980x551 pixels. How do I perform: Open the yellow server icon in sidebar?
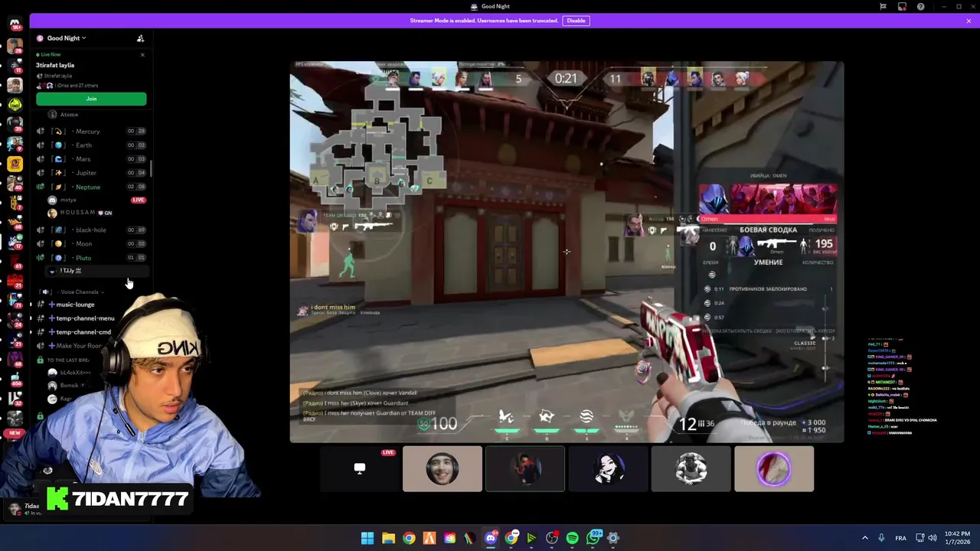(15, 163)
